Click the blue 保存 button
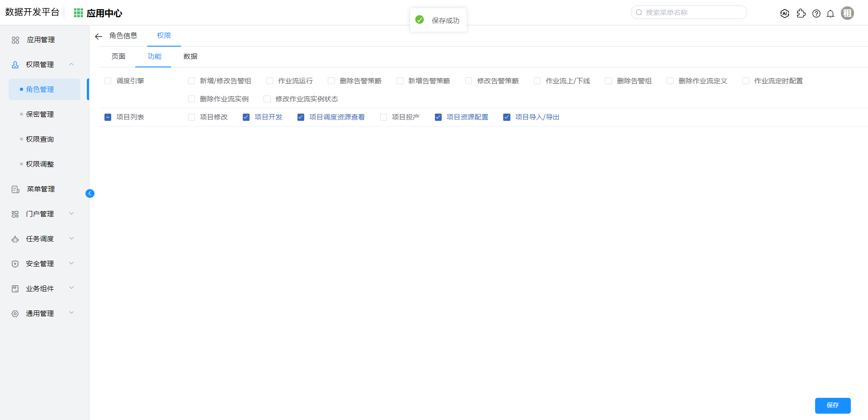 (832, 406)
